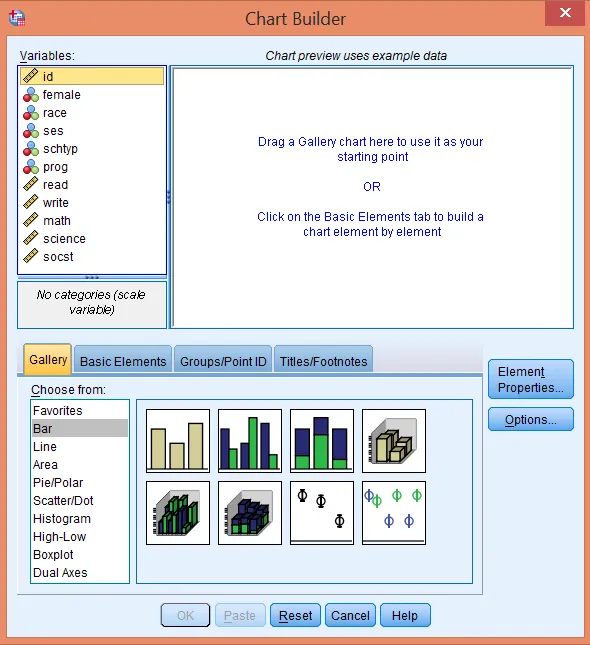Select the socst variable name

(58, 257)
